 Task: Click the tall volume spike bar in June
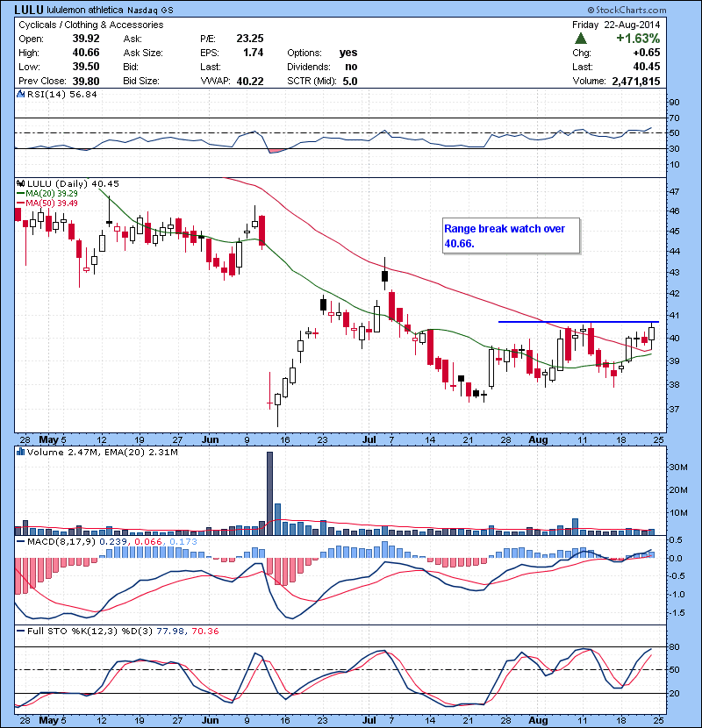269,493
